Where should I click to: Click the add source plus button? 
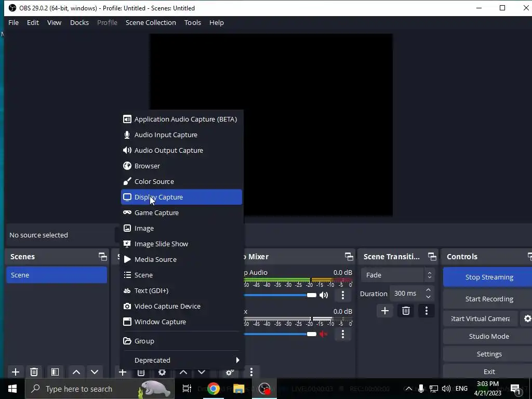(123, 372)
